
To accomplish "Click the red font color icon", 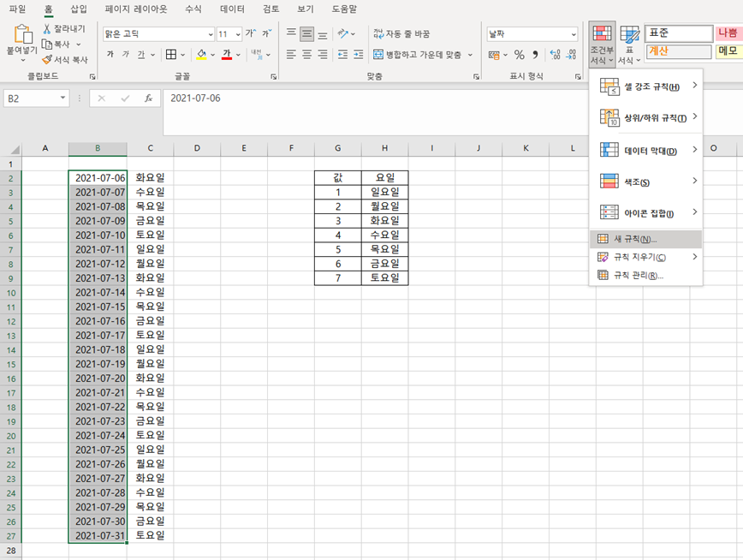I will point(227,55).
